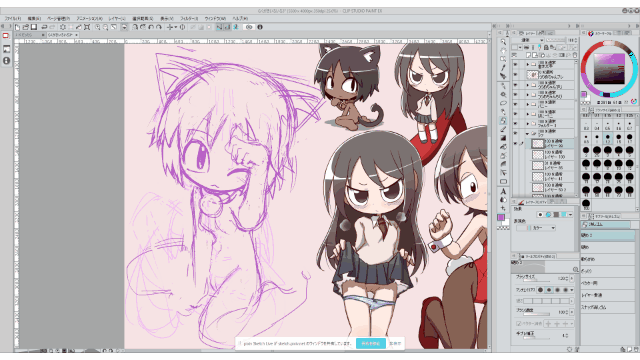Open CLIP STUDIO via the infinity-logo icon
This screenshot has width=640, height=360.
249,27
